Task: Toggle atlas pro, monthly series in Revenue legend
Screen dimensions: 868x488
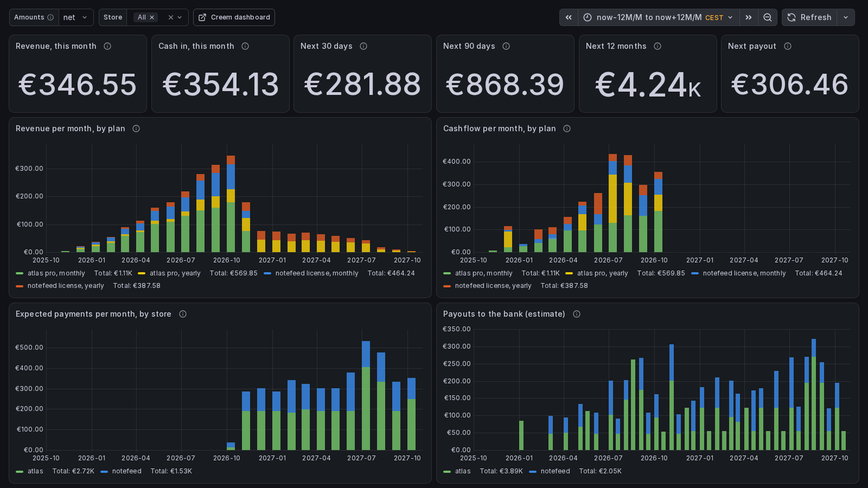Action: [x=56, y=273]
